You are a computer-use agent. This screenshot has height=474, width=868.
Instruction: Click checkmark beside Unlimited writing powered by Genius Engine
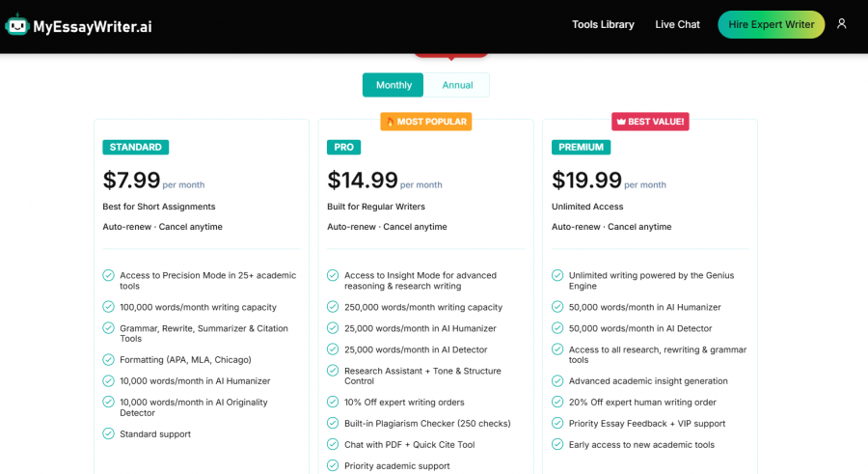(x=557, y=275)
